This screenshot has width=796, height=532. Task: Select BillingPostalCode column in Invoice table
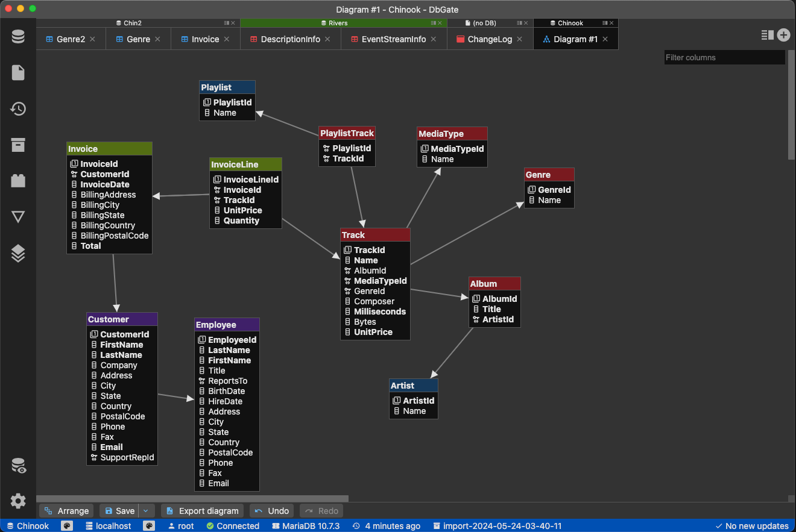click(x=109, y=236)
